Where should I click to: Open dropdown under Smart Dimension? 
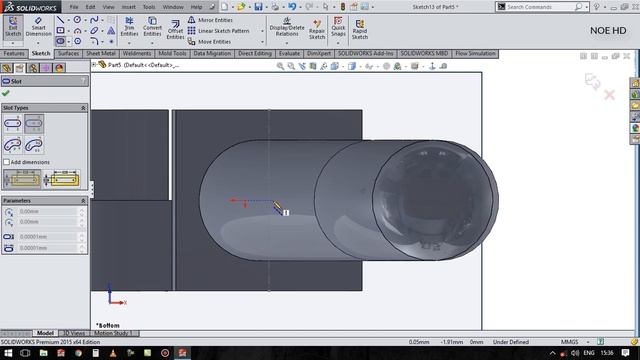pos(38,43)
